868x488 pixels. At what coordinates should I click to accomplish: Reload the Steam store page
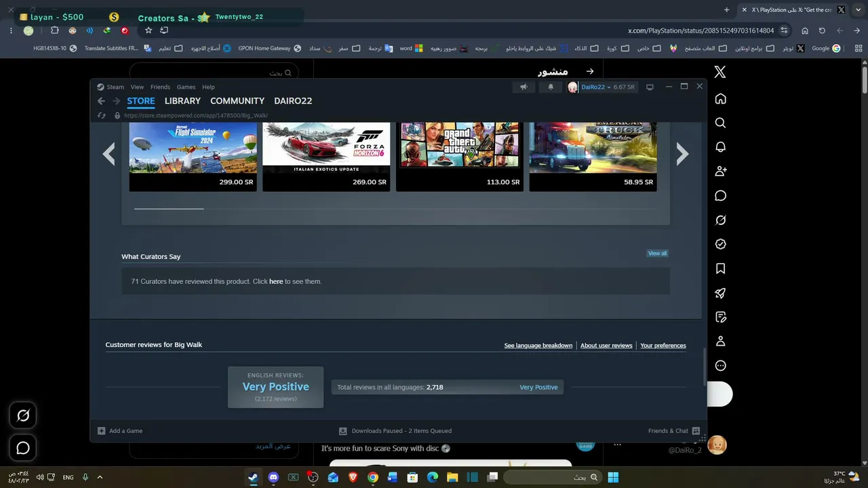tap(102, 115)
